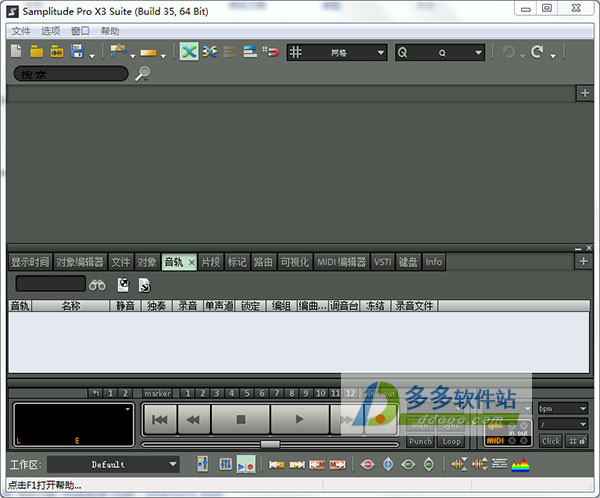Screen dimensions: 600x498
Task: Switch to the 标记 tab
Action: [x=237, y=262]
